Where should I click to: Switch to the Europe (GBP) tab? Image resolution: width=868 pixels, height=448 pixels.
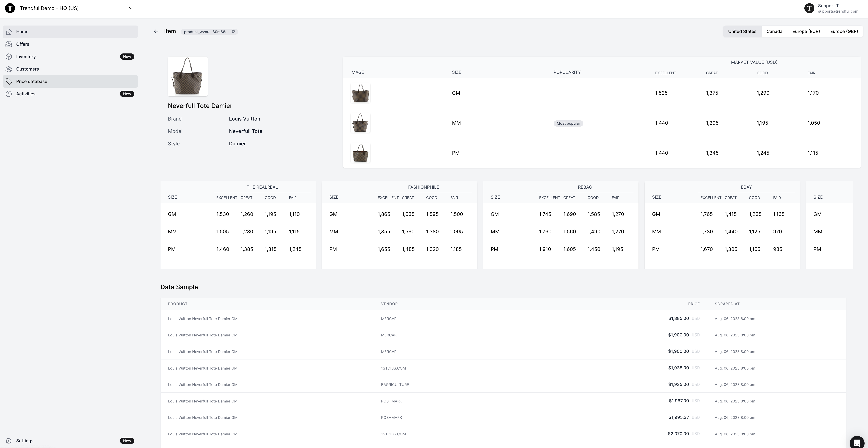click(x=844, y=31)
